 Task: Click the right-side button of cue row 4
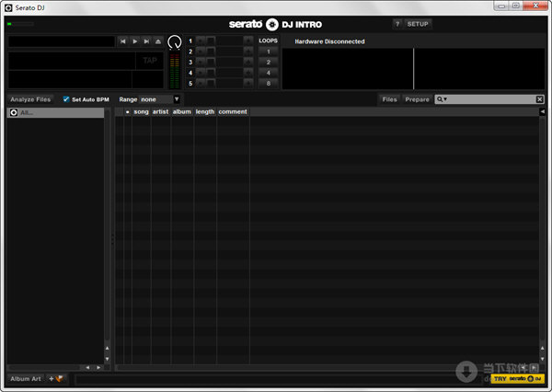coord(248,73)
